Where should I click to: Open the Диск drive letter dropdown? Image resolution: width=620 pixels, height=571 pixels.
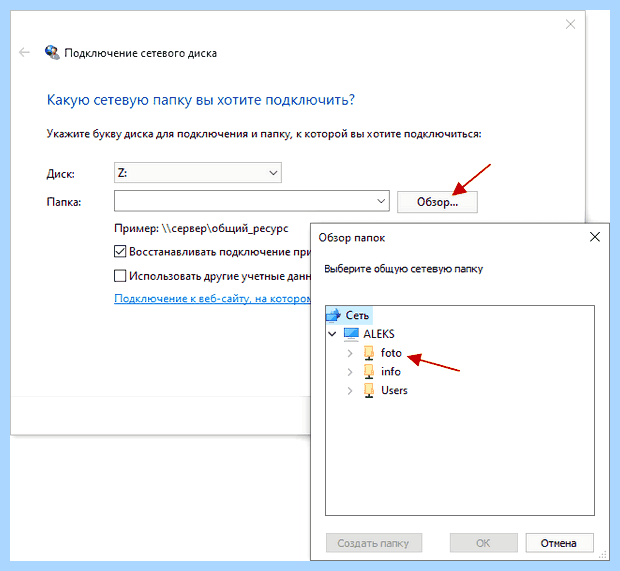click(198, 172)
